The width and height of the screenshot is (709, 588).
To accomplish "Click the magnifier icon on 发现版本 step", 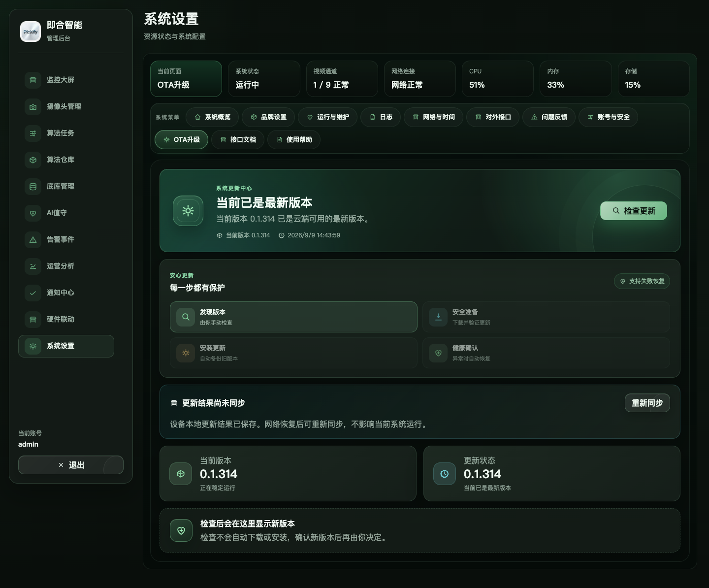I will (x=186, y=317).
